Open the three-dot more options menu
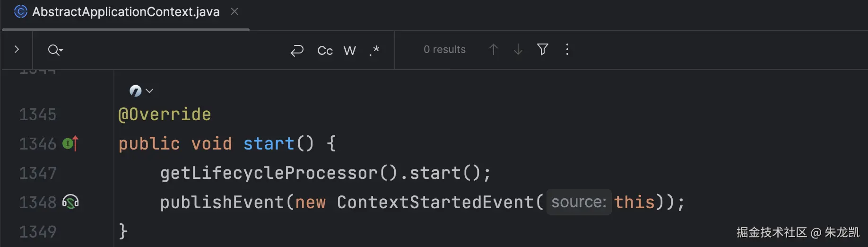 coord(567,49)
